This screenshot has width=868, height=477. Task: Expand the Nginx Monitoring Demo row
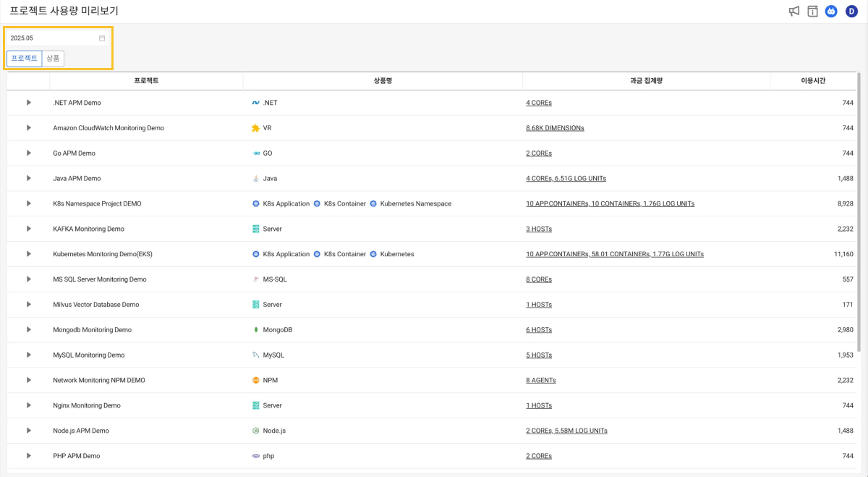coord(29,405)
